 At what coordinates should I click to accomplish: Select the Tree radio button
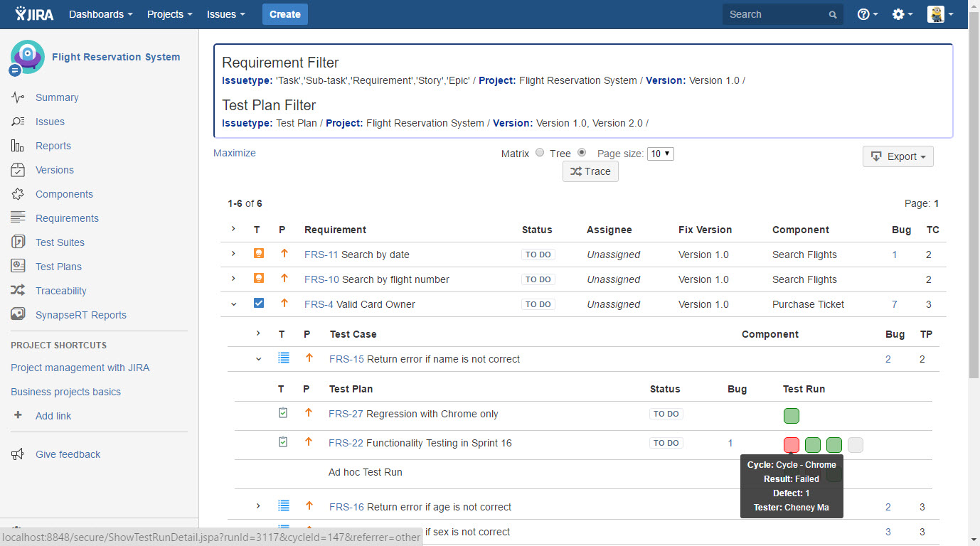pyautogui.click(x=582, y=153)
